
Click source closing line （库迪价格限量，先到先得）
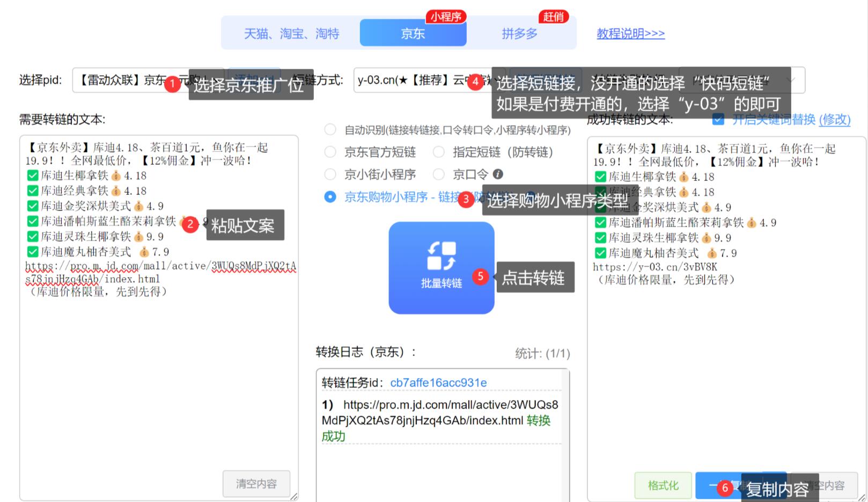tap(97, 292)
